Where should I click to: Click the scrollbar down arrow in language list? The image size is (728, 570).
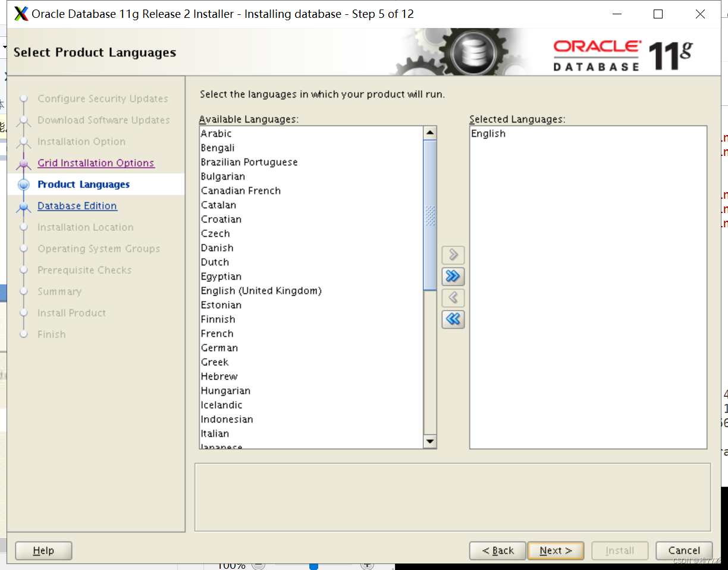coord(430,441)
